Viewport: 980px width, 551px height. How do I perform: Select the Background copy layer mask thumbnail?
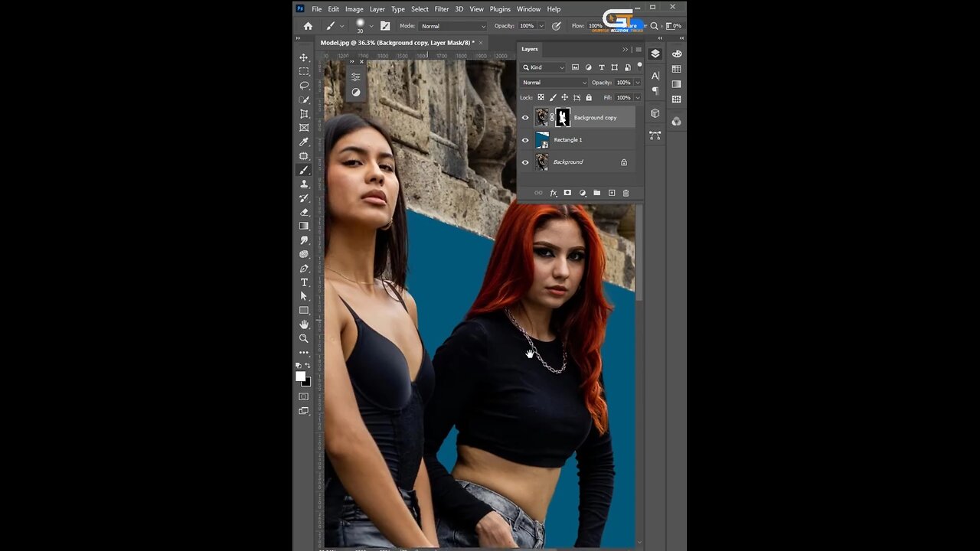tap(563, 117)
